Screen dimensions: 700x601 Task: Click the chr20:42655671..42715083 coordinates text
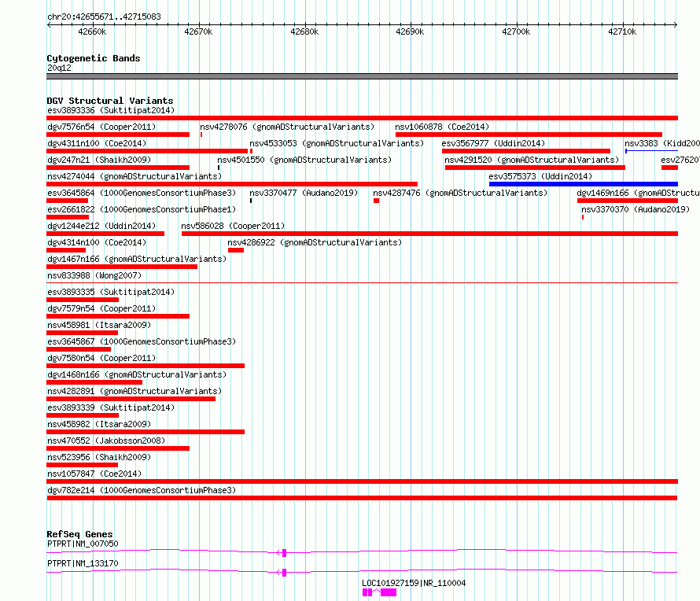[104, 17]
